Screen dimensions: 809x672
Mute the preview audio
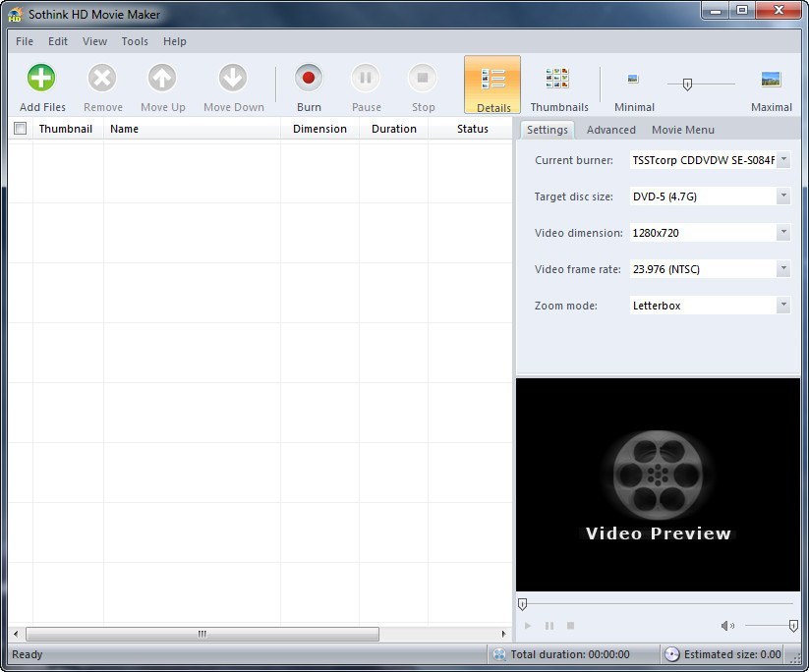click(727, 625)
